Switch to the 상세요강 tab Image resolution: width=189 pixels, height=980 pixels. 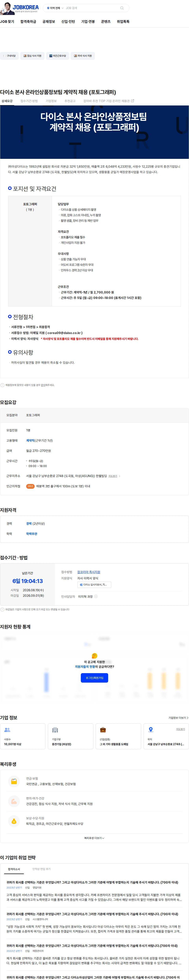(7, 101)
